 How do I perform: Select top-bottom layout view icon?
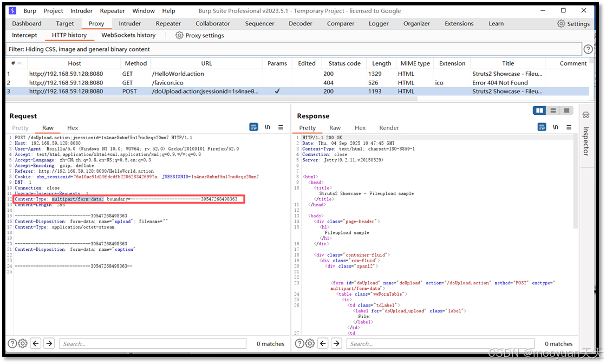(x=553, y=110)
